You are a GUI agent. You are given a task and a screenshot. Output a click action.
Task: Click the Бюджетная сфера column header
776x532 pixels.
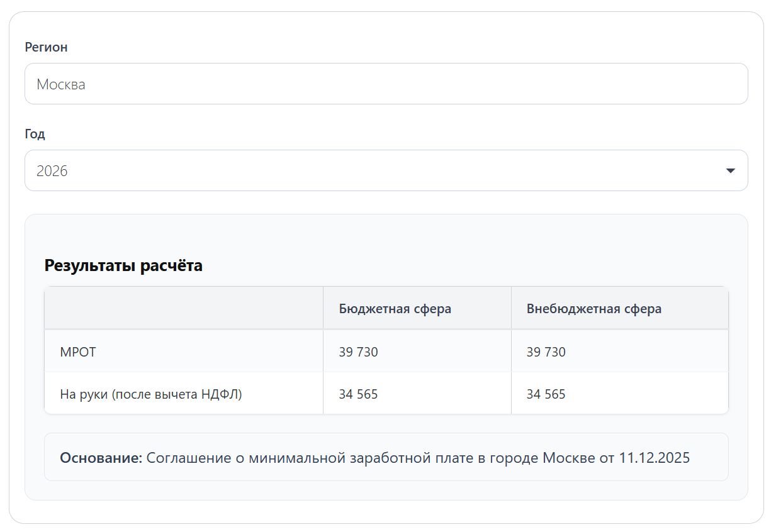point(395,309)
